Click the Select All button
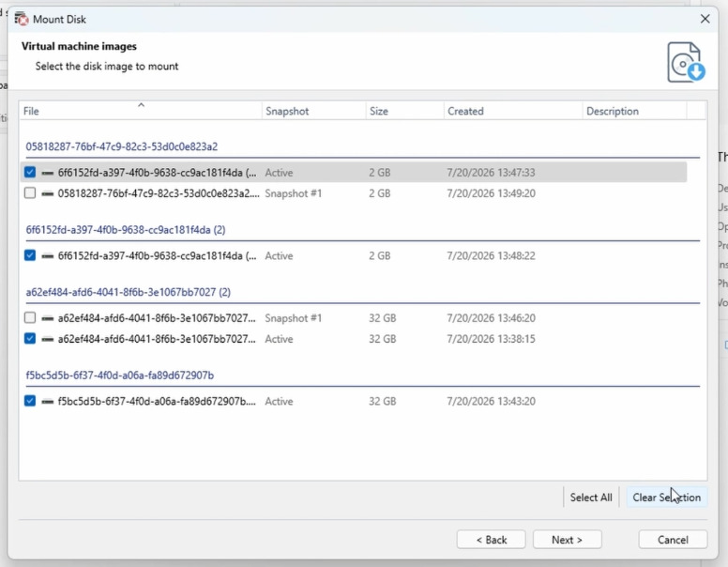Screen dimensions: 728x567 coord(591,498)
